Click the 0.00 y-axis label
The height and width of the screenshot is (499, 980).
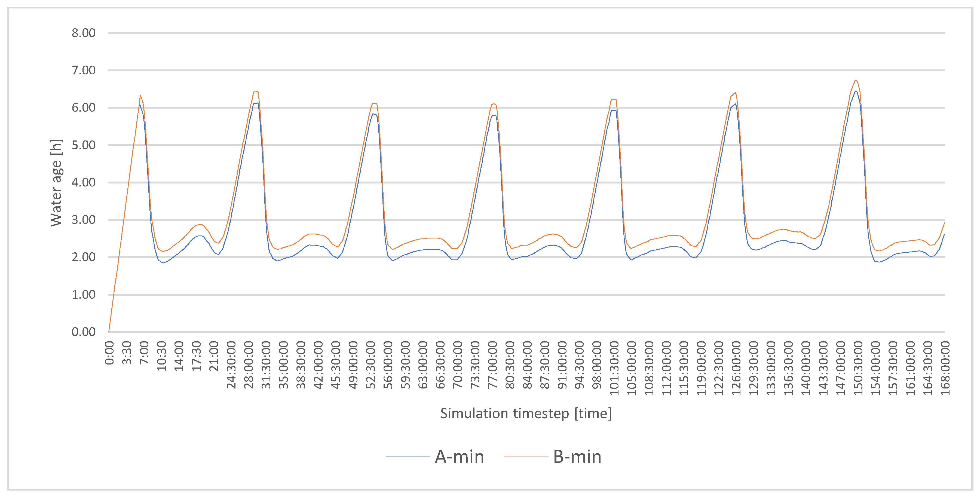[83, 332]
